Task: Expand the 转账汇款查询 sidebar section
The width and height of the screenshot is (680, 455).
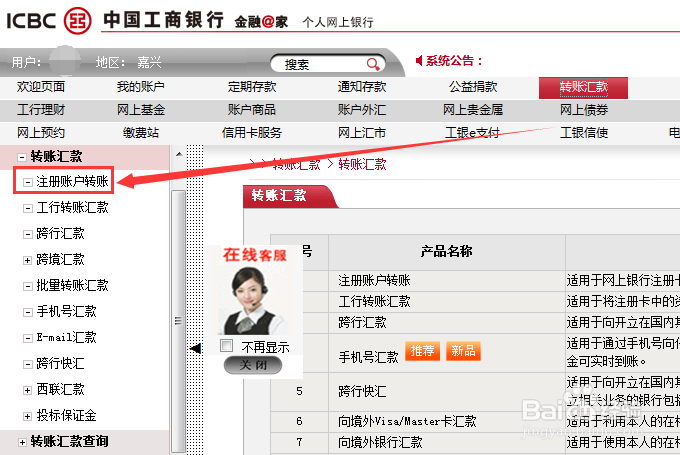Action: [x=22, y=442]
